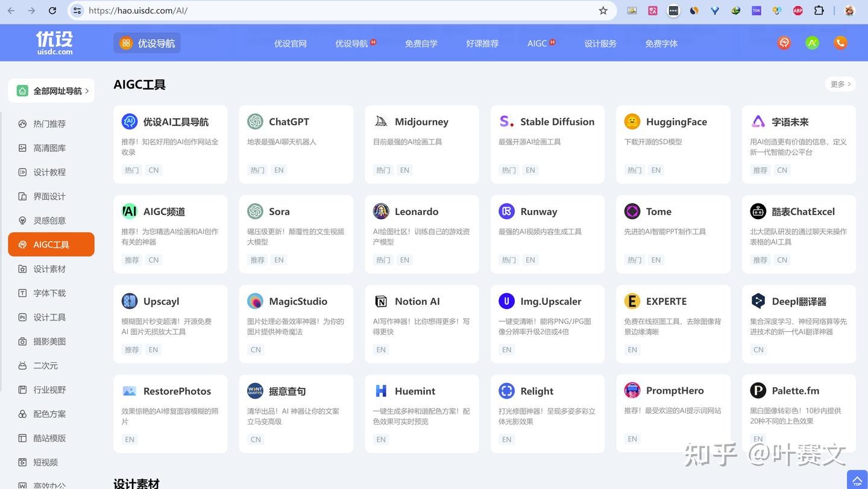Click the orange phone icon in header
868x489 pixels.
pyautogui.click(x=840, y=43)
